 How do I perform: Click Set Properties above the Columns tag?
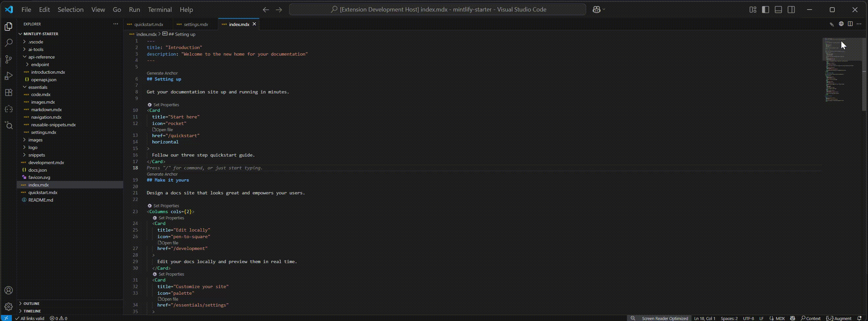(163, 206)
